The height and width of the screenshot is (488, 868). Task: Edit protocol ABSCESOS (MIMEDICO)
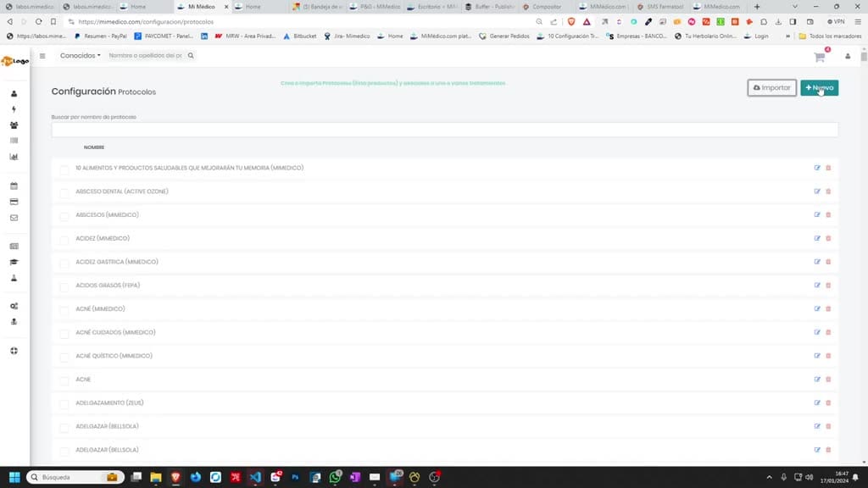coord(817,214)
